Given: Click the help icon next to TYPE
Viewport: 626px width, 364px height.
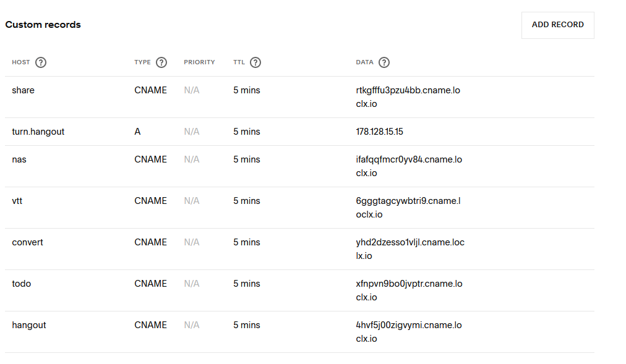Looking at the screenshot, I should pos(161,62).
